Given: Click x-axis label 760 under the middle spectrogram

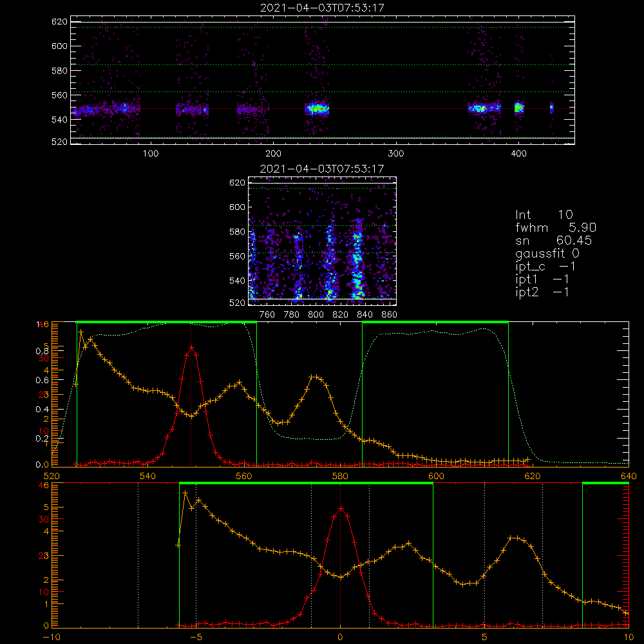Looking at the screenshot, I should pos(267,315).
